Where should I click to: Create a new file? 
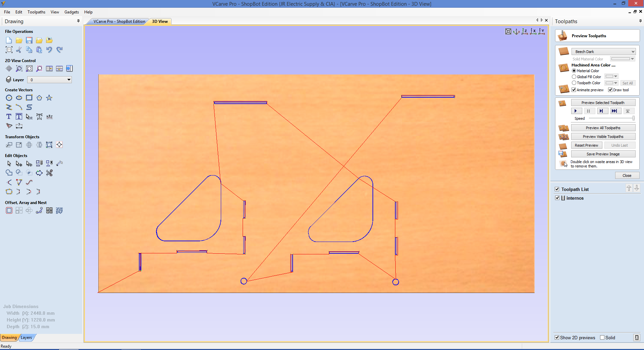tap(9, 40)
